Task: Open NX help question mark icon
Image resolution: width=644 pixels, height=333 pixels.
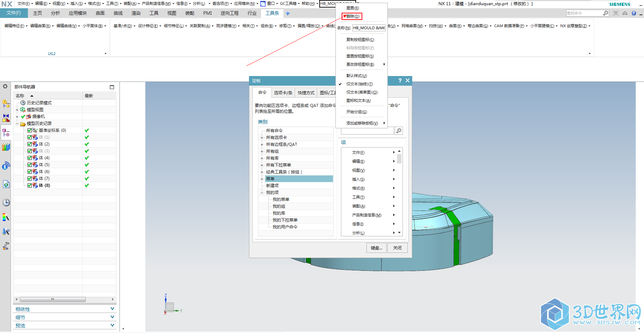Action: pyautogui.click(x=634, y=13)
